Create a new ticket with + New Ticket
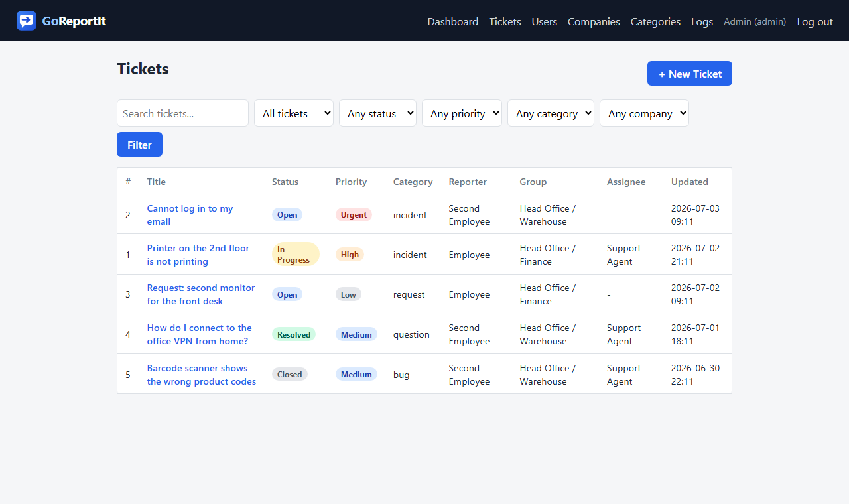849x504 pixels. [x=690, y=74]
